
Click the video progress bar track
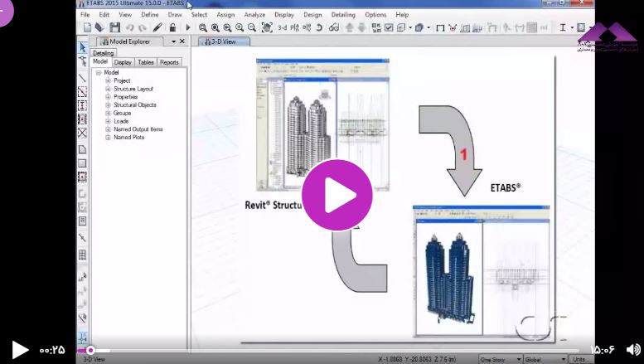click(x=332, y=351)
